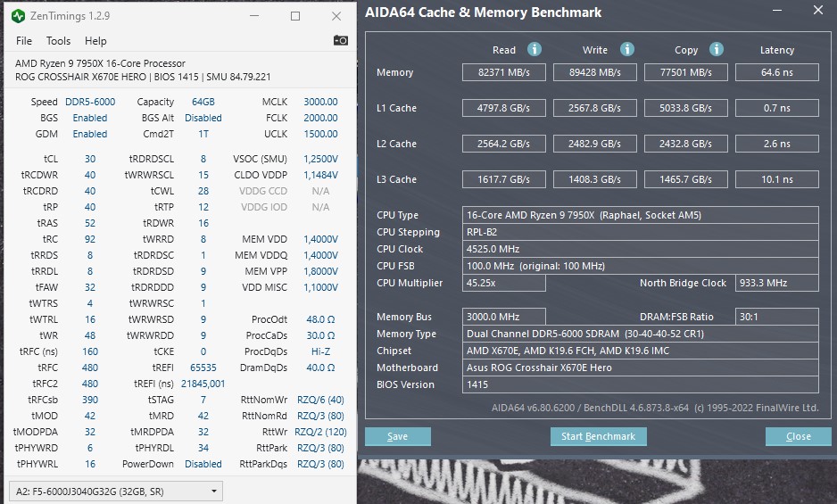Click the GDM Enabled value

90,134
